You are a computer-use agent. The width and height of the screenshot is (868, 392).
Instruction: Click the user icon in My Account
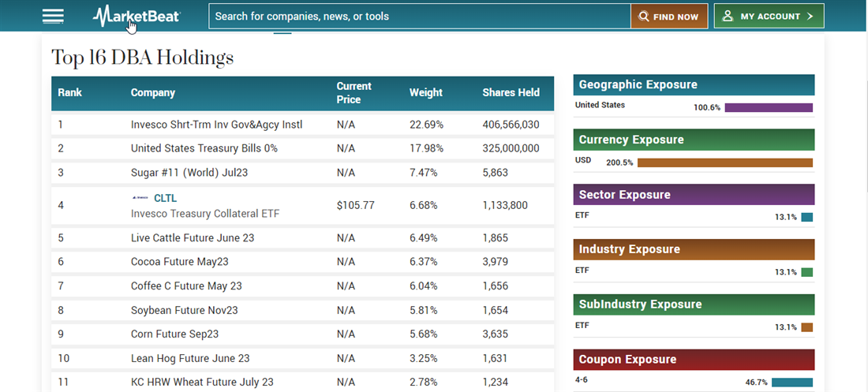coord(728,16)
